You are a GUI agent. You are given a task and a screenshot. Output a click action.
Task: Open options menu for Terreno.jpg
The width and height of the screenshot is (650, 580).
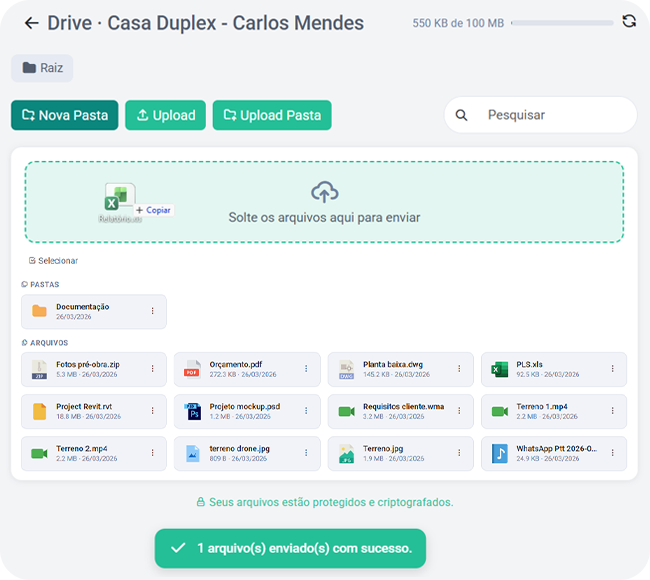(x=459, y=453)
